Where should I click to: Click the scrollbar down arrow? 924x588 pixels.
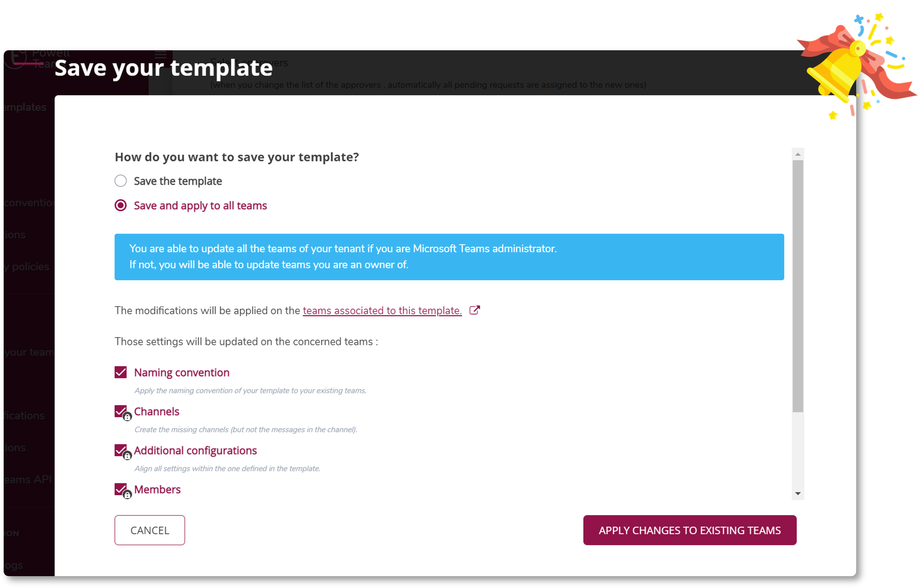pyautogui.click(x=798, y=494)
